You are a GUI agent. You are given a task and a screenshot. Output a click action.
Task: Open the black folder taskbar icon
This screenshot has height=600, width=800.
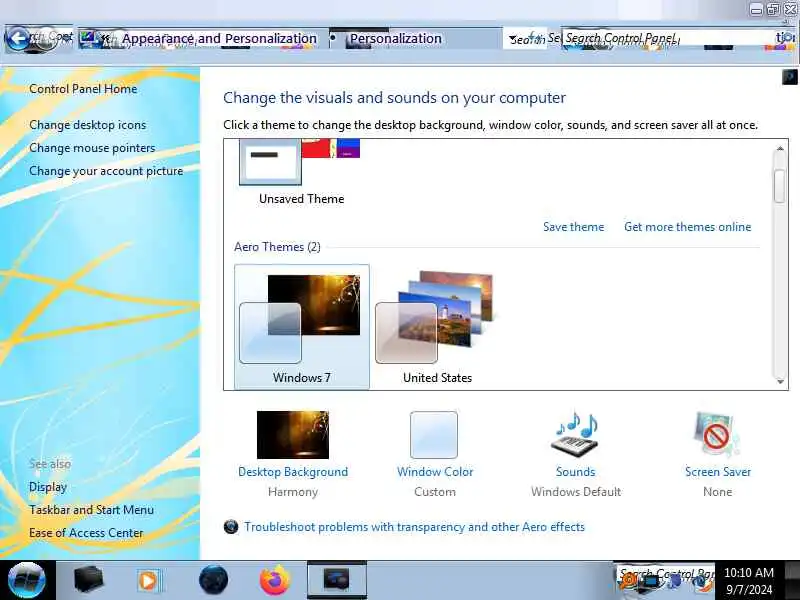88,580
